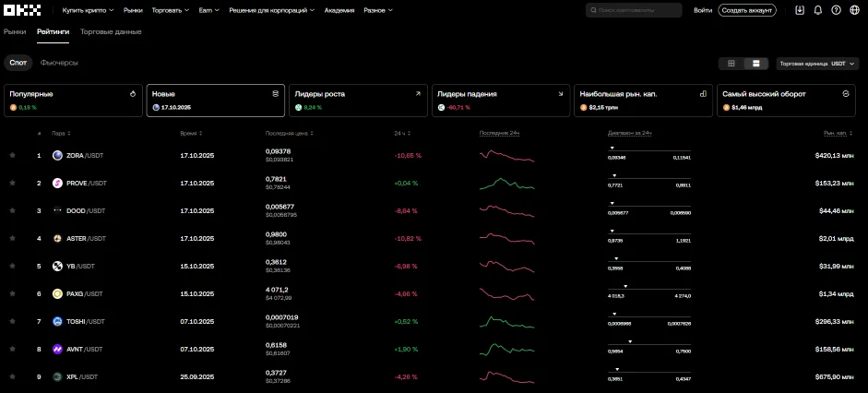Viewport: 868px width, 393px height.
Task: Open Академия in top navigation
Action: tap(339, 10)
